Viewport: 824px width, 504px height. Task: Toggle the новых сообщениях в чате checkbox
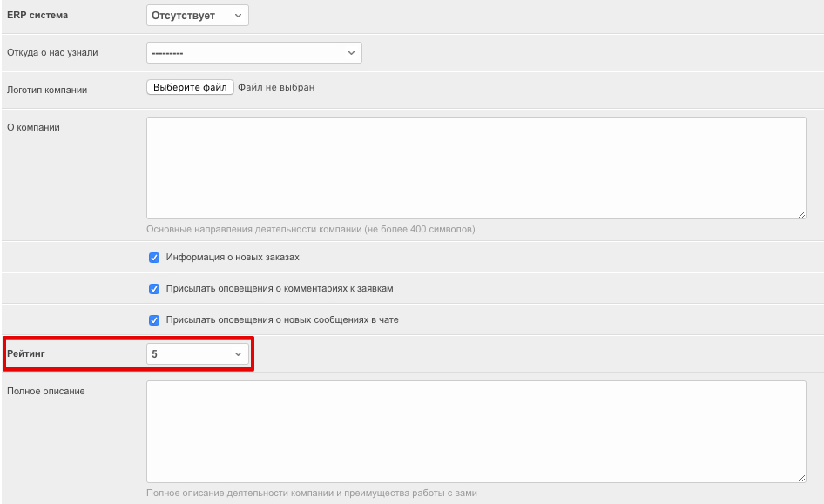coord(154,319)
